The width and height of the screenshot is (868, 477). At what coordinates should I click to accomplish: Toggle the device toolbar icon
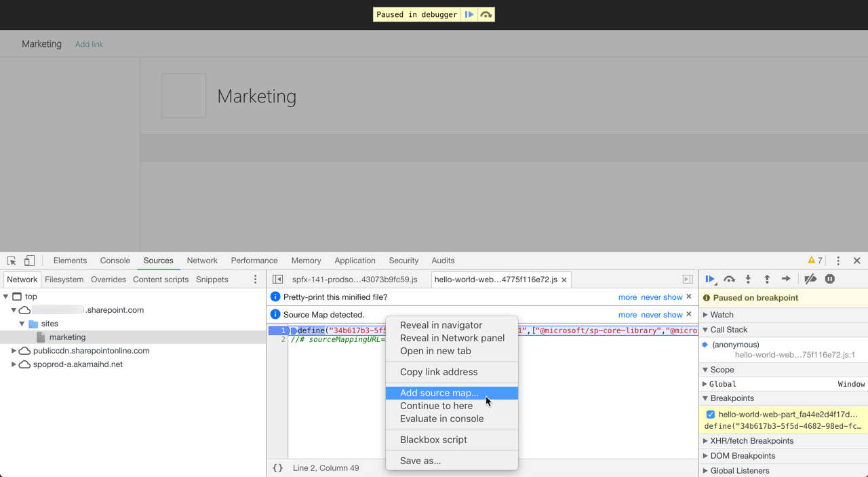pyautogui.click(x=29, y=261)
